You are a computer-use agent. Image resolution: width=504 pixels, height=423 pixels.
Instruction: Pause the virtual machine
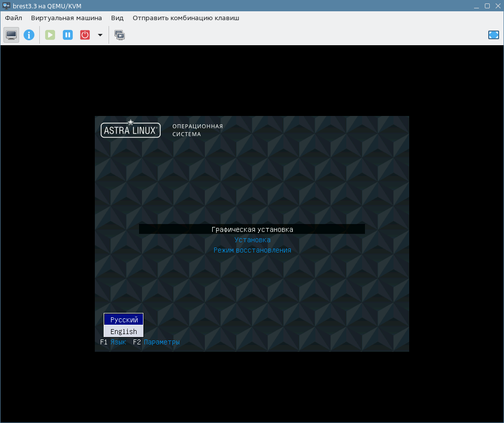click(68, 35)
